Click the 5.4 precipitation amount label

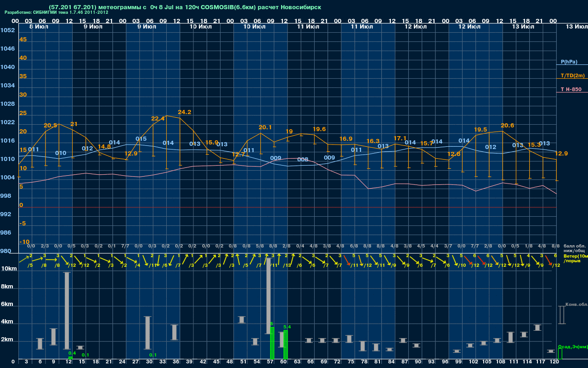coord(287,327)
